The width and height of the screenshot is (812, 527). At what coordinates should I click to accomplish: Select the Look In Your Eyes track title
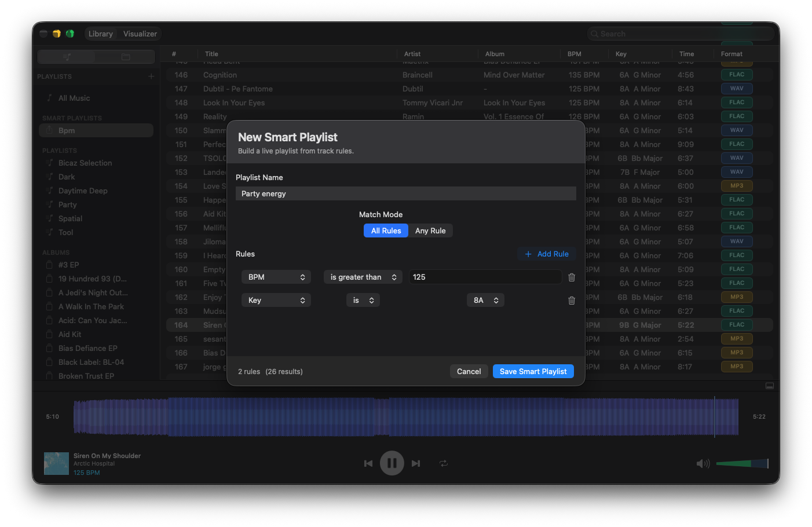(234, 103)
